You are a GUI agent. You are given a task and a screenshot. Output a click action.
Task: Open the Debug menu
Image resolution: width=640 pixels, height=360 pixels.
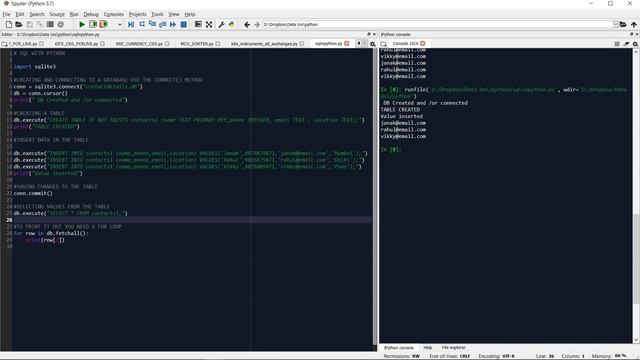point(91,14)
